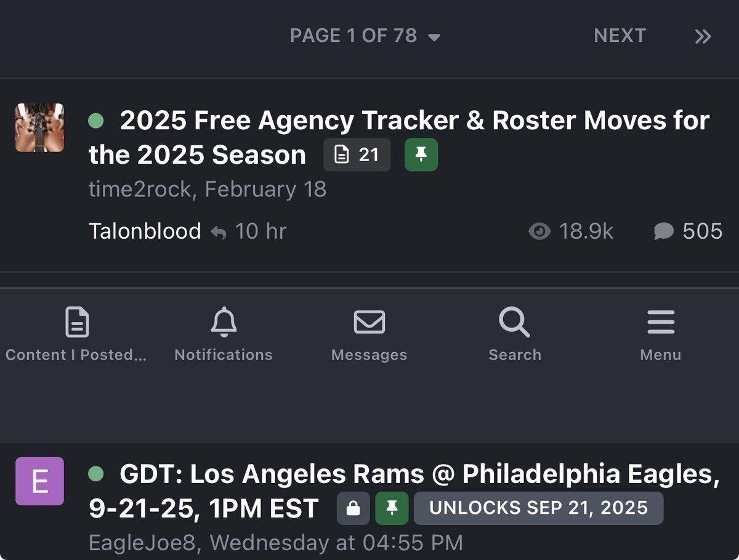The image size is (739, 560).
Task: Click EagleJoe8's purple E avatar
Action: coord(39,481)
